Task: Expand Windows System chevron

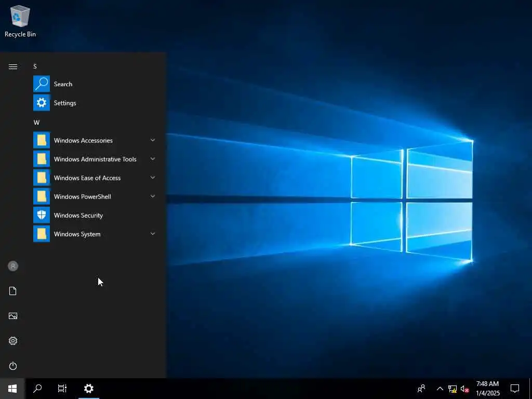Action: pos(153,233)
